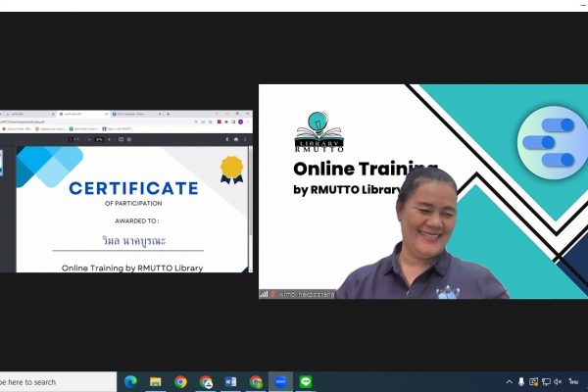The height and width of the screenshot is (392, 588).
Task: Switch to the first browser tab
Action: pyautogui.click(x=30, y=114)
